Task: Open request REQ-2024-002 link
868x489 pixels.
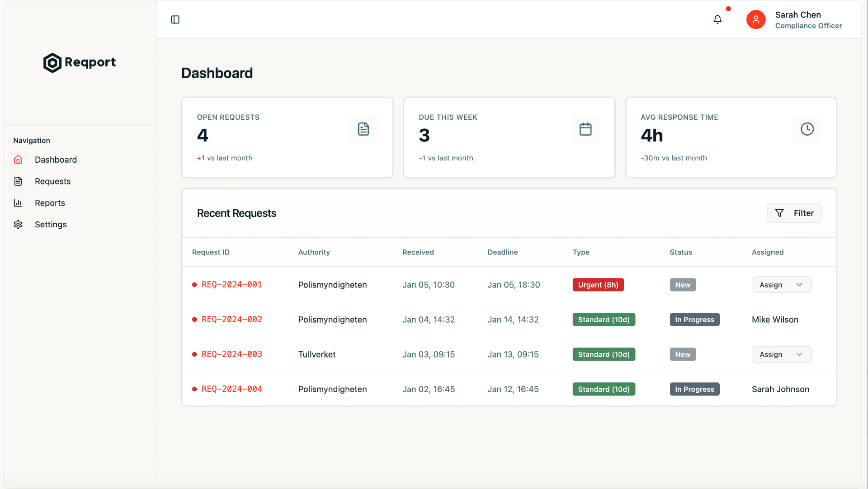Action: click(x=232, y=320)
